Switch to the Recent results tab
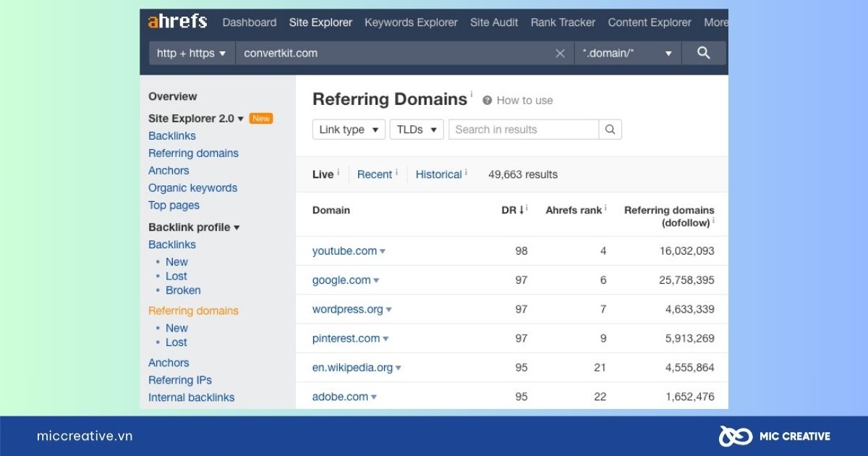Image resolution: width=868 pixels, height=456 pixels. coord(375,174)
